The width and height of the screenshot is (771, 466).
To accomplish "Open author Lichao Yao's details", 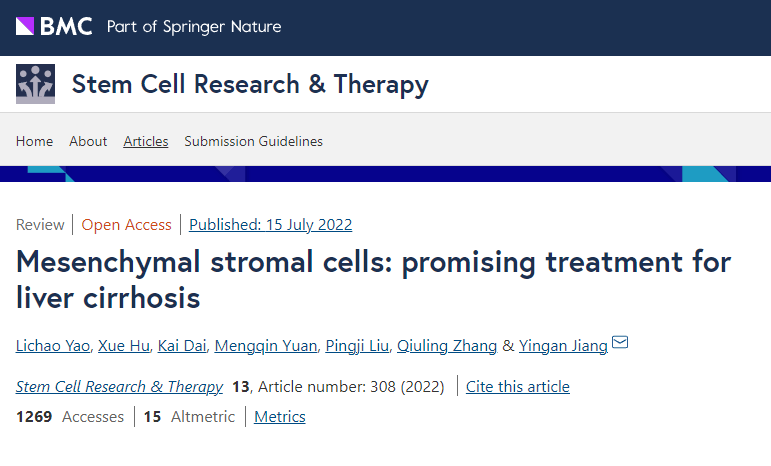I will pos(55,346).
